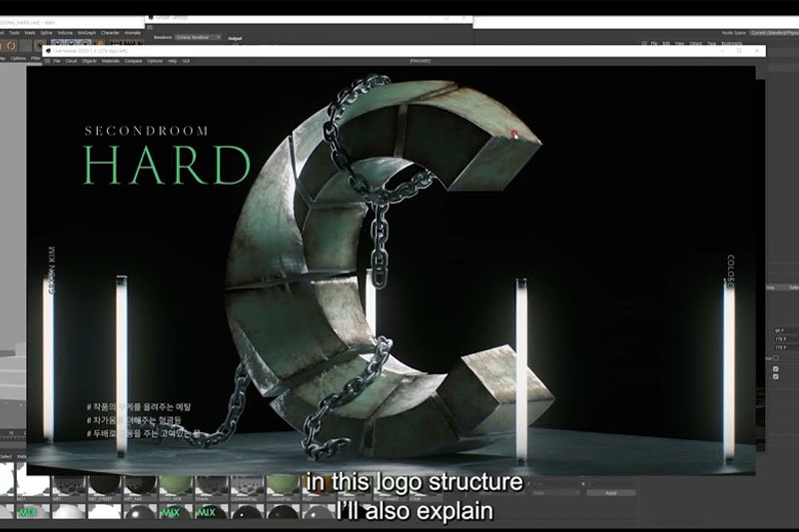Select Output in Render Settings window
799x532 pixels.
pos(235,39)
